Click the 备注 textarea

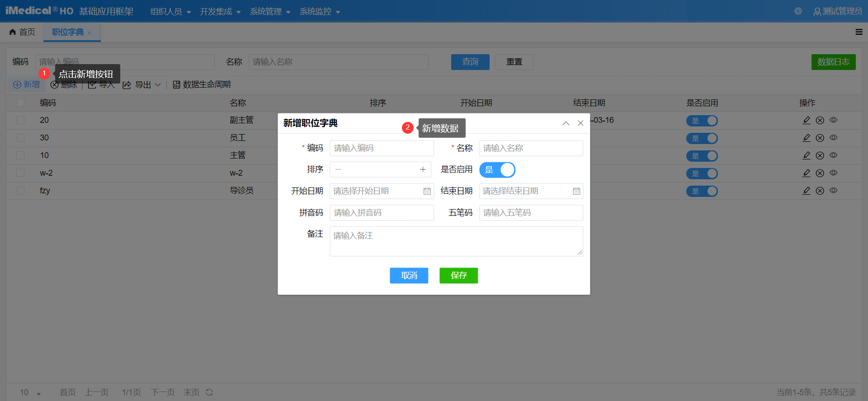[x=456, y=241]
